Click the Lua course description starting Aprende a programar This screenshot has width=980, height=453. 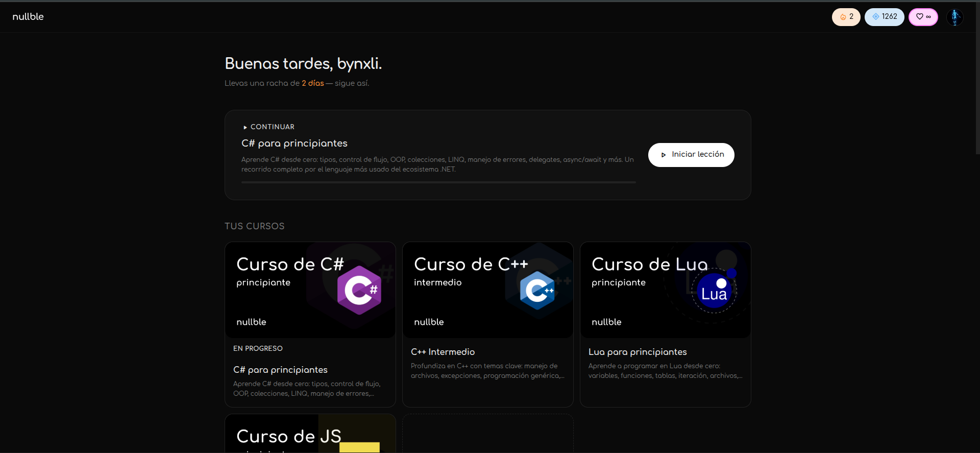tap(665, 371)
